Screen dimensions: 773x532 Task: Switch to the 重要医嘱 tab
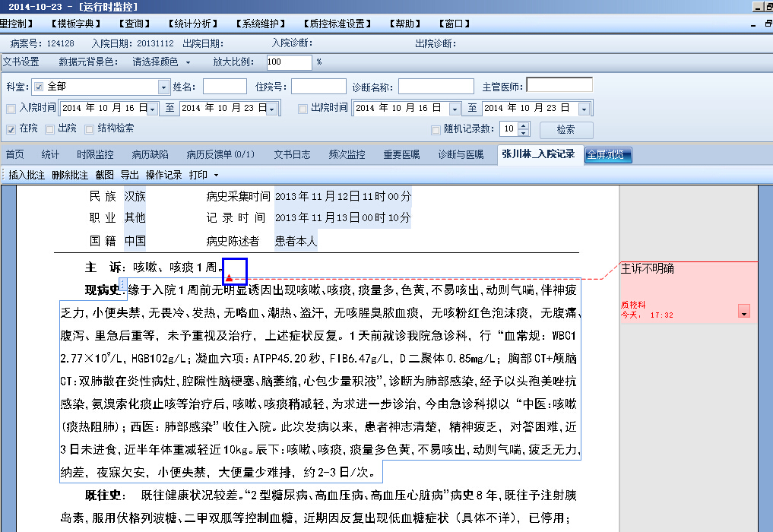click(x=402, y=154)
